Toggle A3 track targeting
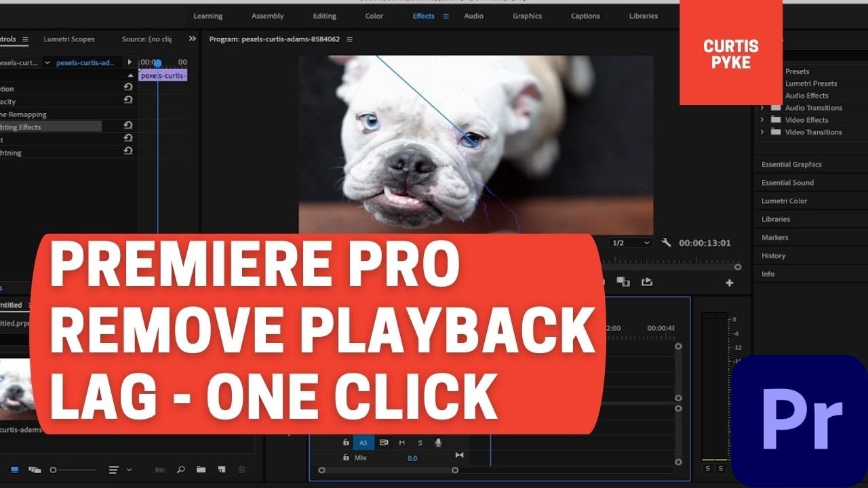The height and width of the screenshot is (488, 868). (x=363, y=443)
